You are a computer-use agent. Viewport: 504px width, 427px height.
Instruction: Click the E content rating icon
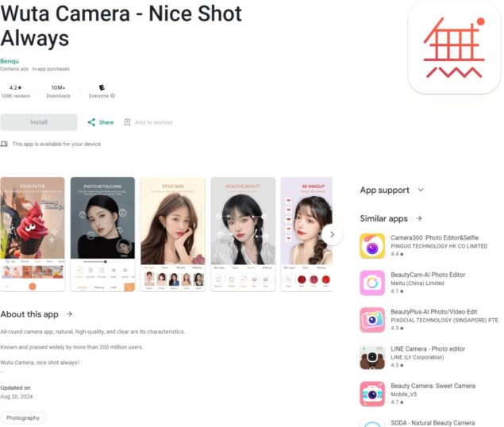point(102,87)
